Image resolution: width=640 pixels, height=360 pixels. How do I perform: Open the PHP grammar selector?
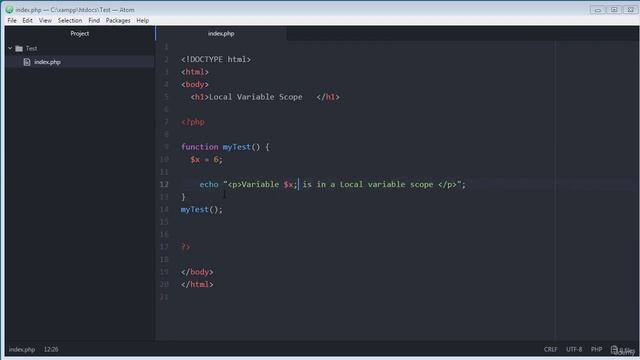(x=596, y=349)
